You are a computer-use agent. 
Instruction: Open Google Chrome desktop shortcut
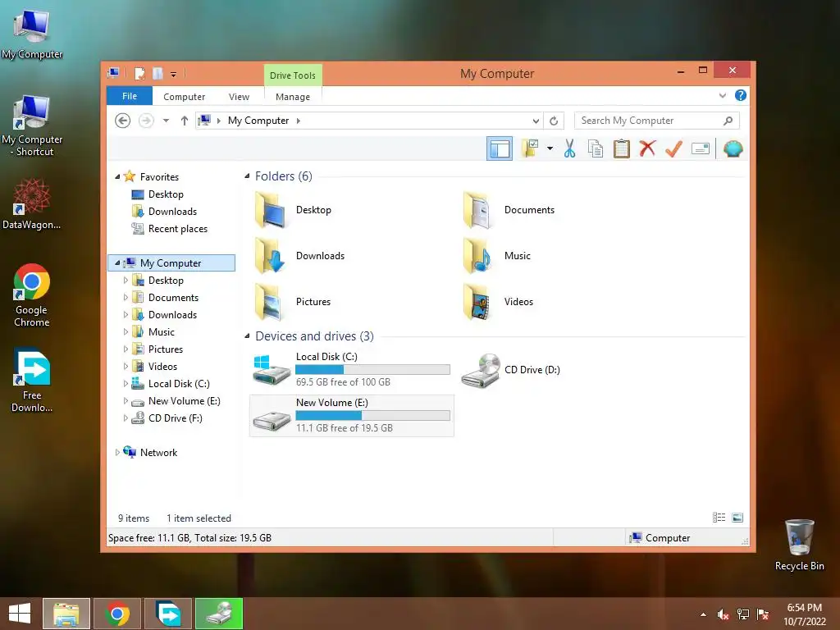[x=32, y=295]
